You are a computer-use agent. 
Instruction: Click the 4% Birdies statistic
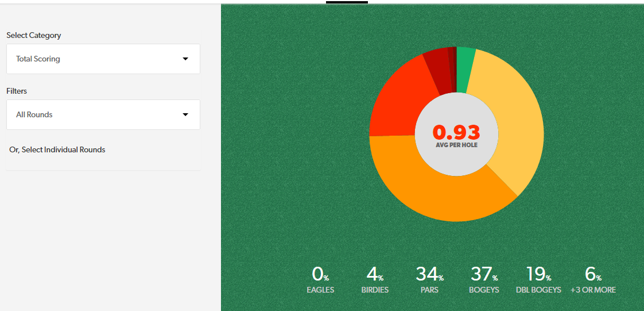pos(375,280)
